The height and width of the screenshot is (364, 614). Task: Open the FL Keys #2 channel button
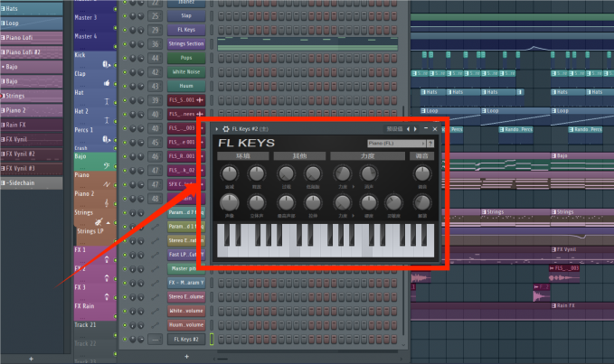point(186,340)
